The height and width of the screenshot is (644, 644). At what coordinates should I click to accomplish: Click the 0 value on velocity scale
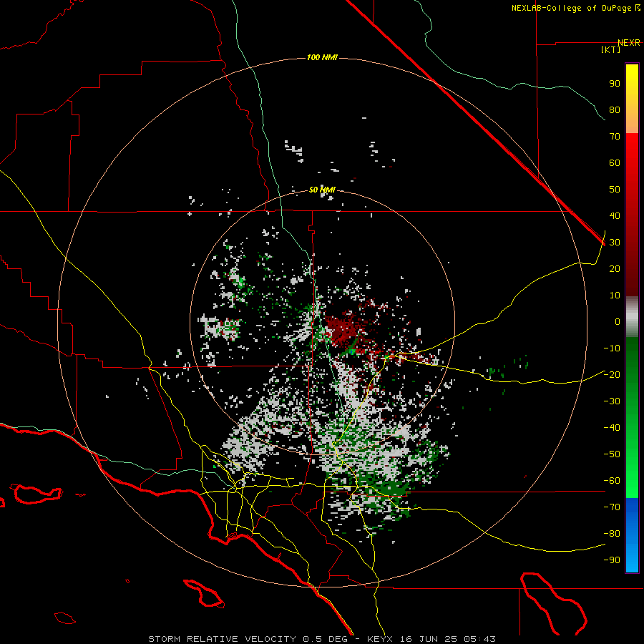(x=618, y=321)
